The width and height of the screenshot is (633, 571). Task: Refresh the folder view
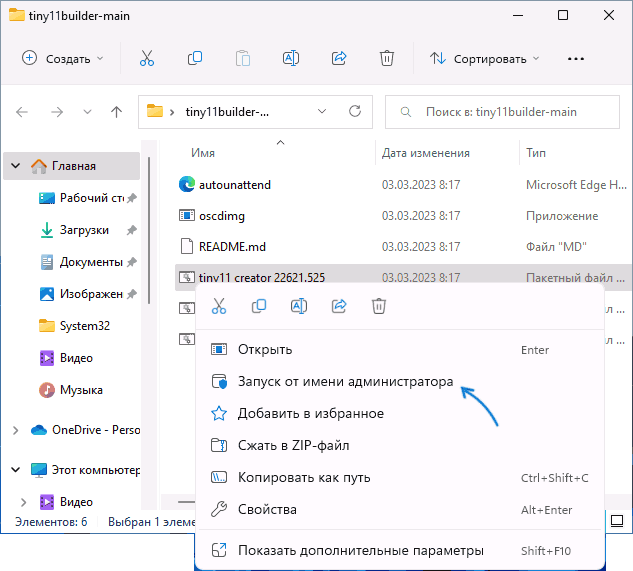[355, 111]
